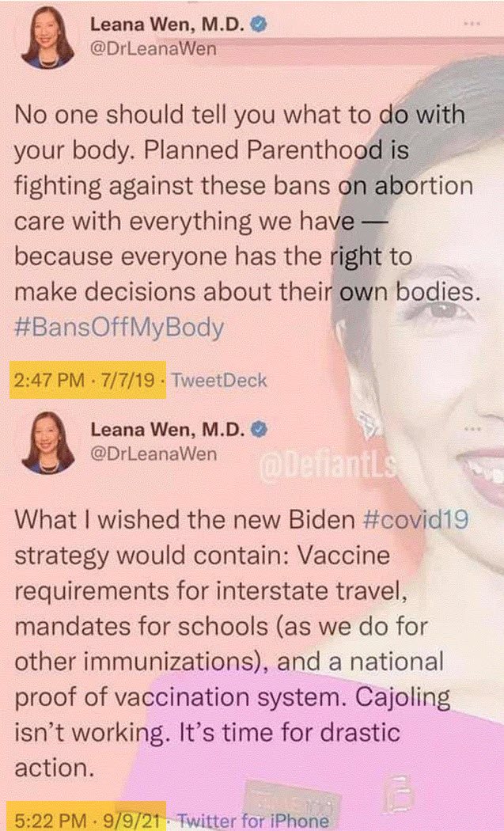This screenshot has height=831, width=504.
Task: Click Leana Wen, M.D. name on first tweet
Action: coord(168,25)
